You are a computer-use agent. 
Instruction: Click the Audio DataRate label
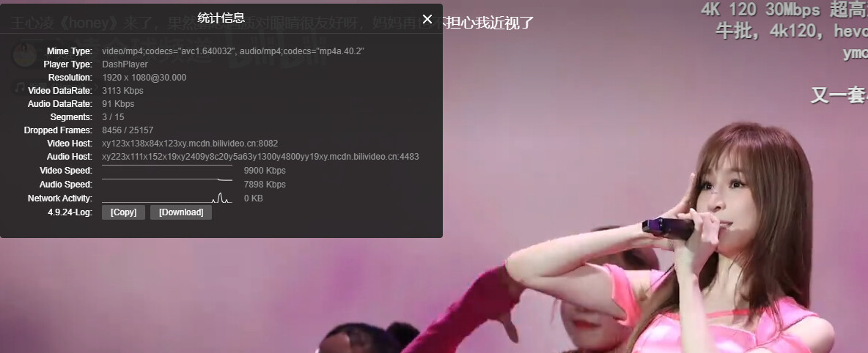[x=60, y=104]
